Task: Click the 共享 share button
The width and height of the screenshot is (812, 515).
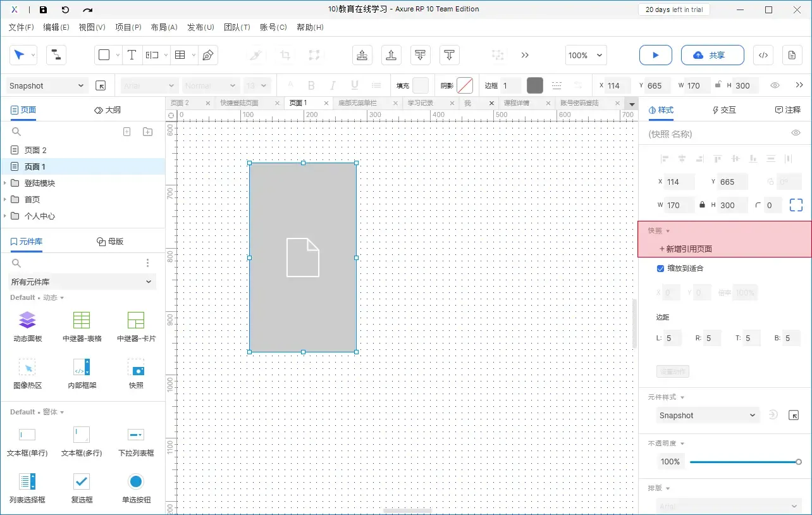Action: tap(708, 55)
